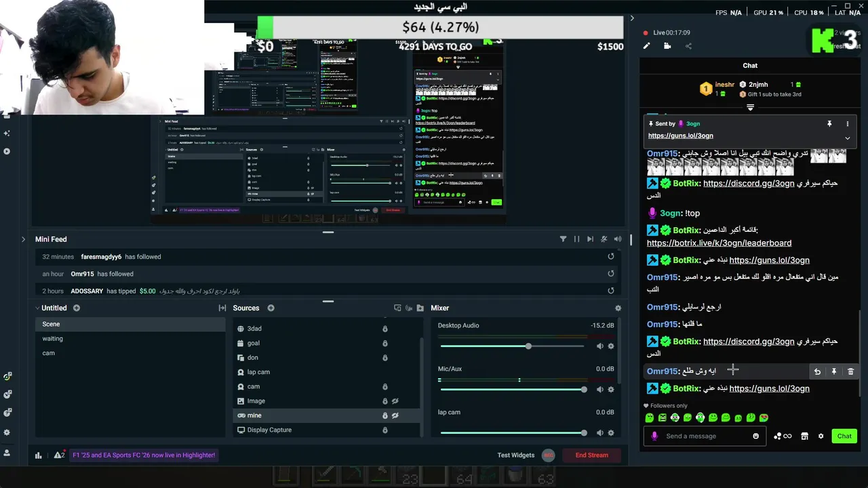Toggle lock on 3dad source
Viewport: 868px width, 488px height.
(x=384, y=329)
